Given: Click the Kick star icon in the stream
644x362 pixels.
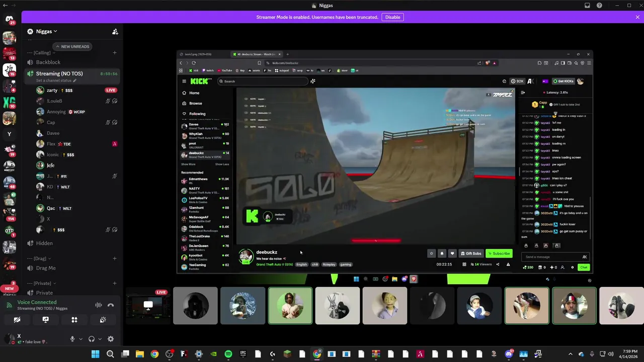Looking at the screenshot, I should point(431,253).
